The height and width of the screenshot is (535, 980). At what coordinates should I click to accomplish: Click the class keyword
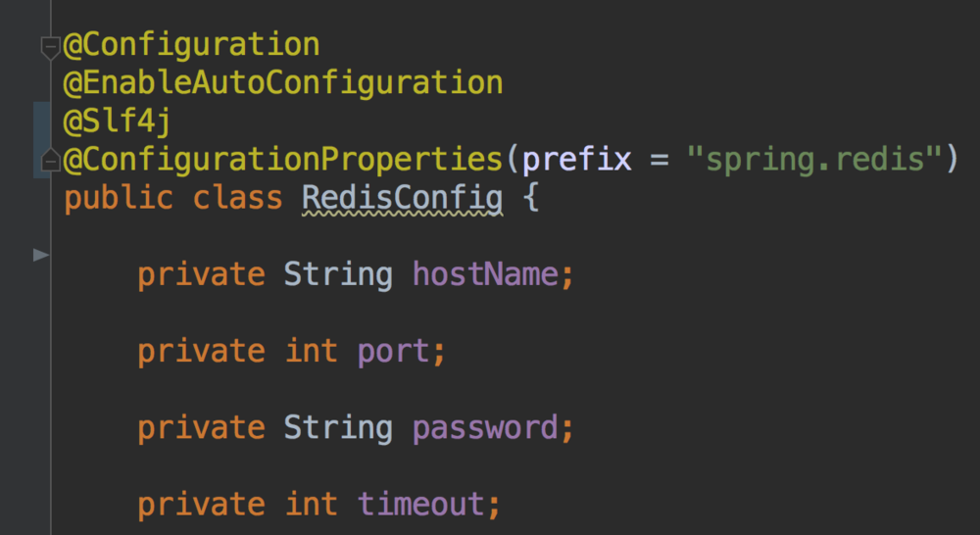(237, 198)
